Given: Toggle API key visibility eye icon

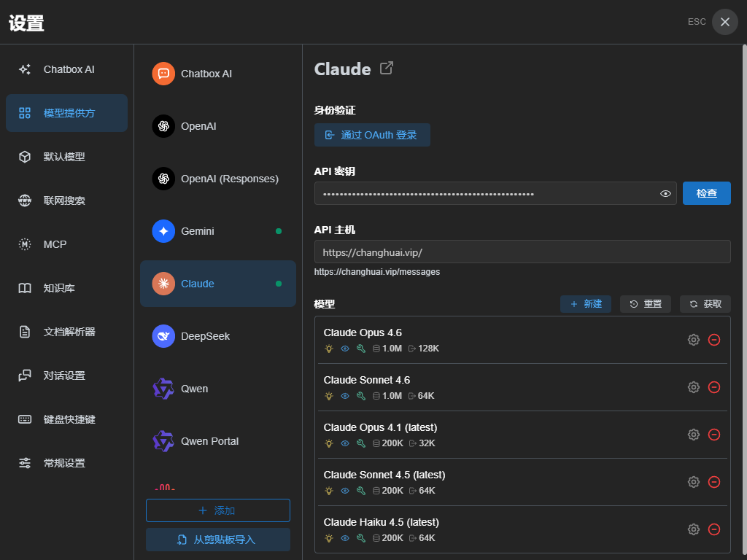Looking at the screenshot, I should point(665,193).
